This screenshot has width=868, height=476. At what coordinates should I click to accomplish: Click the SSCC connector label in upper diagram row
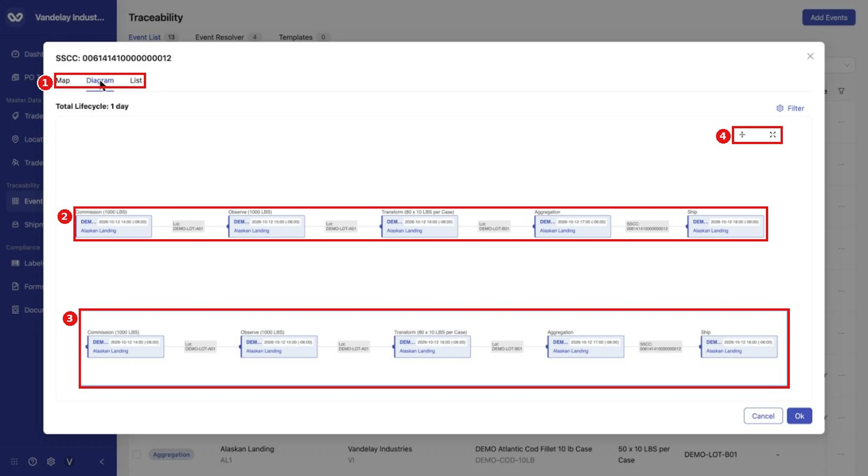647,226
